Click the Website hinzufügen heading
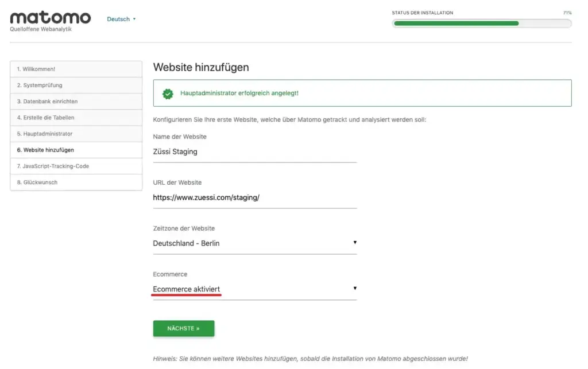This screenshot has width=588, height=369. coord(201,67)
